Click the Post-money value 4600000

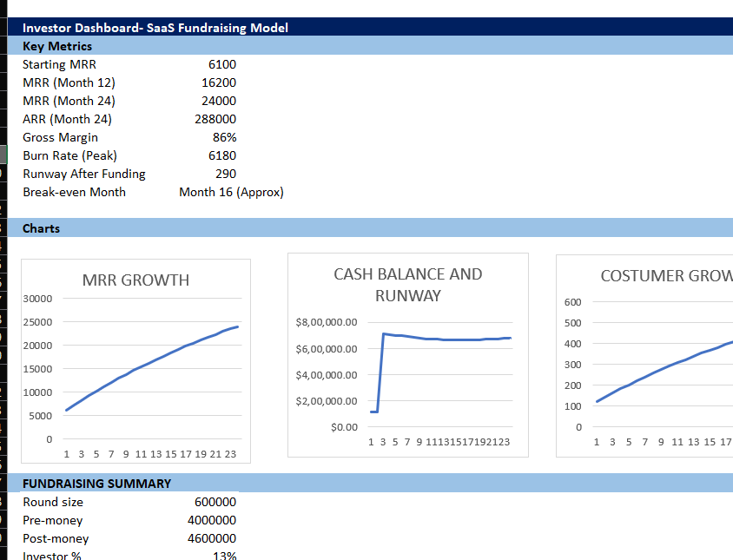(x=212, y=538)
